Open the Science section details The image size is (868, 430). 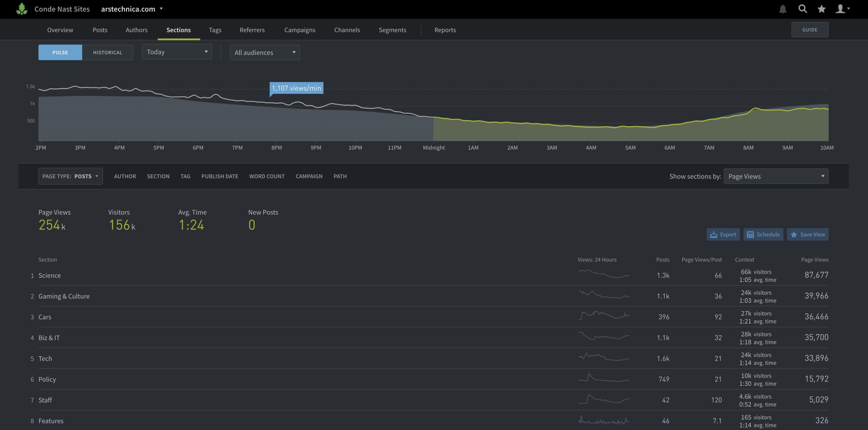[x=50, y=275]
